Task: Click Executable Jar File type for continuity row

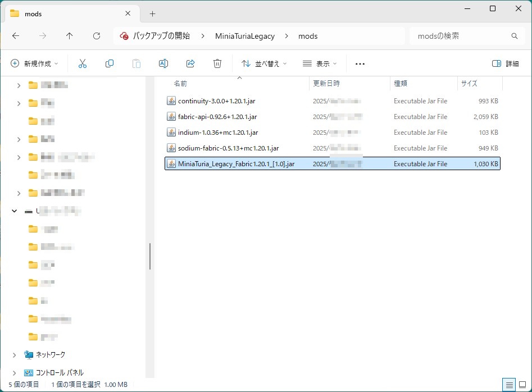Action: pyautogui.click(x=420, y=101)
